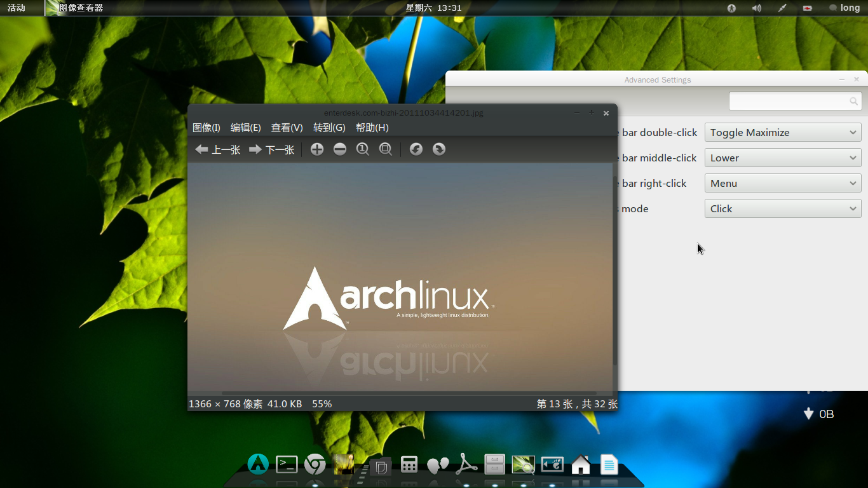Go to previous image with 上一张
The width and height of the screenshot is (868, 488).
[218, 150]
